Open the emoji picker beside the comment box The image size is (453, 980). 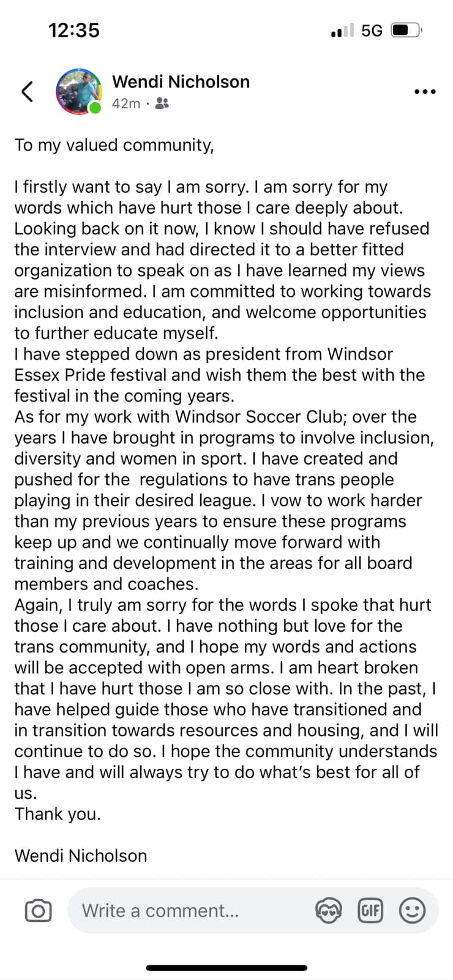coord(412,910)
